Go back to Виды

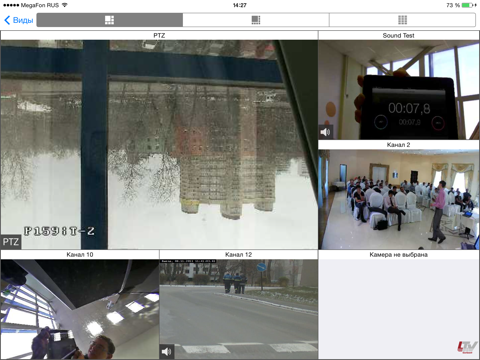click(19, 20)
